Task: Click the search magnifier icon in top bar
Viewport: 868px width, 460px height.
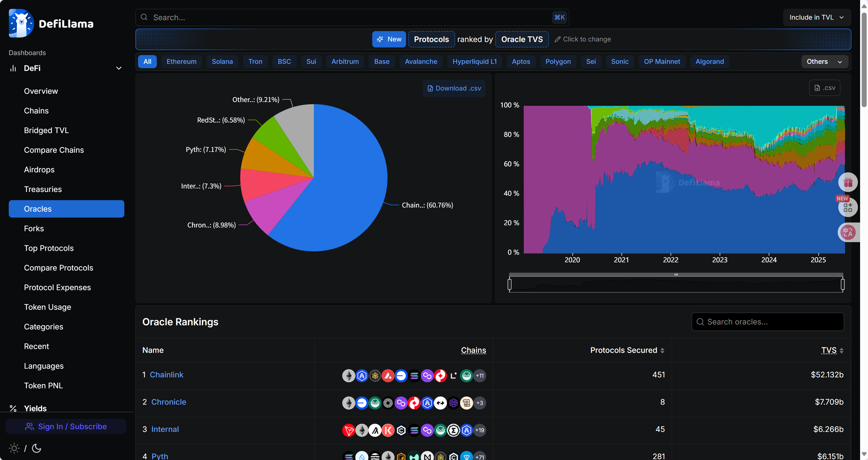Action: click(x=144, y=17)
